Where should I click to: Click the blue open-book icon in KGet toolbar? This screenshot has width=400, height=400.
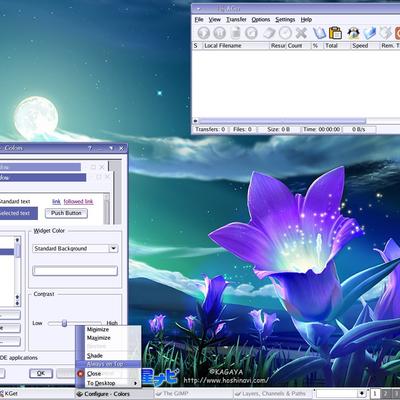[x=319, y=33]
